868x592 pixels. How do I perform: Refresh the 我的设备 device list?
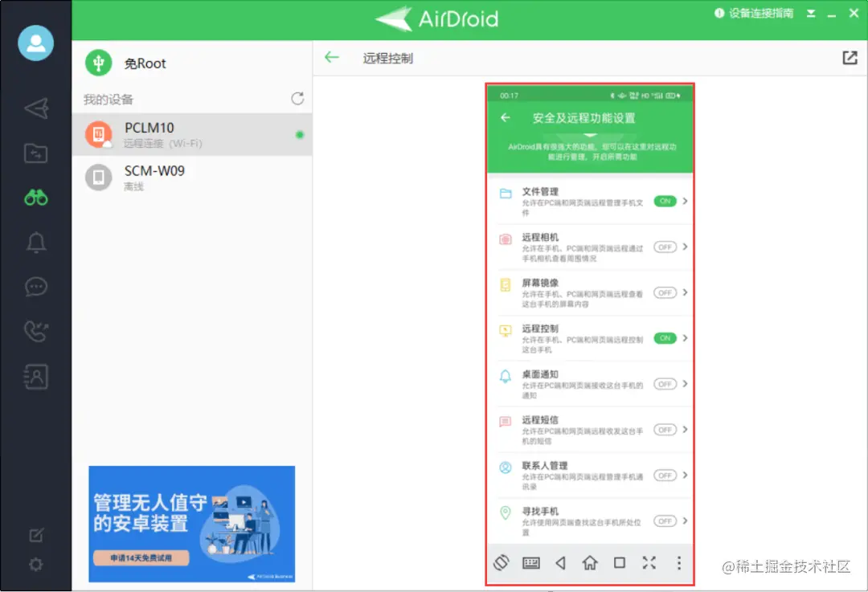298,99
